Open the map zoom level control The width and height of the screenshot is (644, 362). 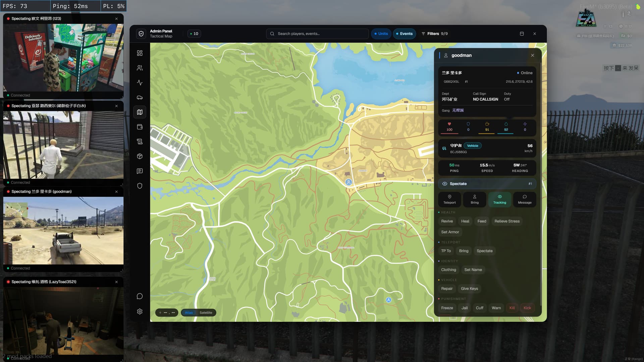pyautogui.click(x=167, y=313)
